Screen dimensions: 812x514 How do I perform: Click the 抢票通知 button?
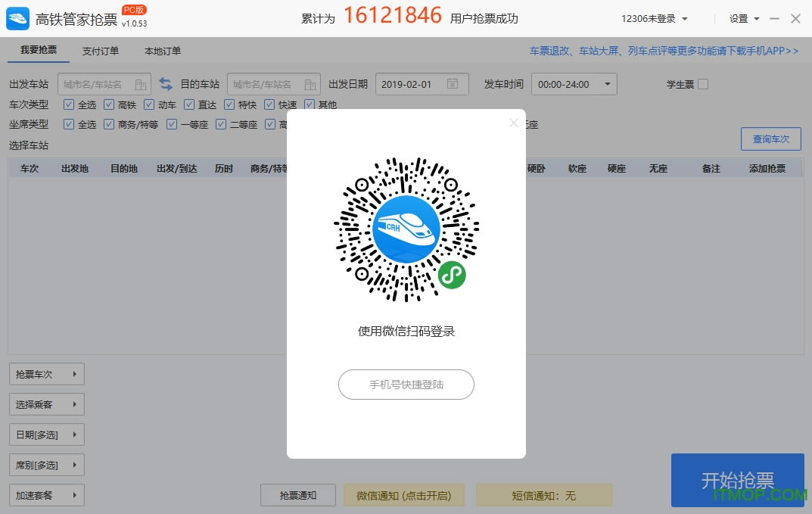[298, 495]
